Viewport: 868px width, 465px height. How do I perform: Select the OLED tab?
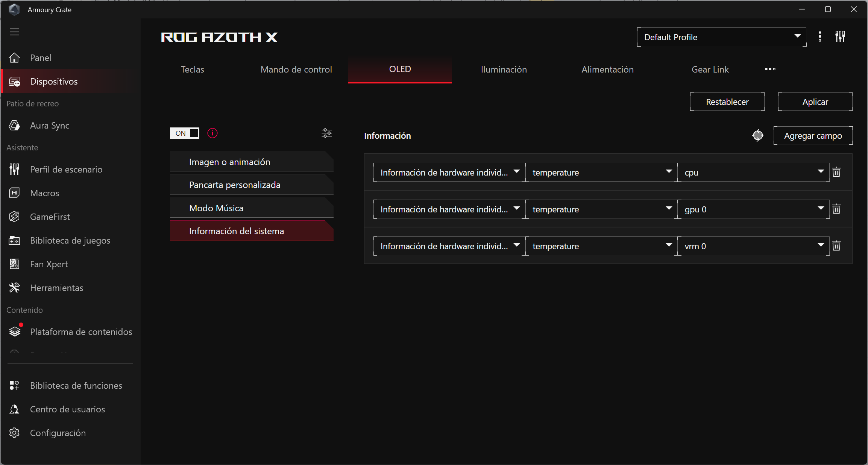point(400,70)
